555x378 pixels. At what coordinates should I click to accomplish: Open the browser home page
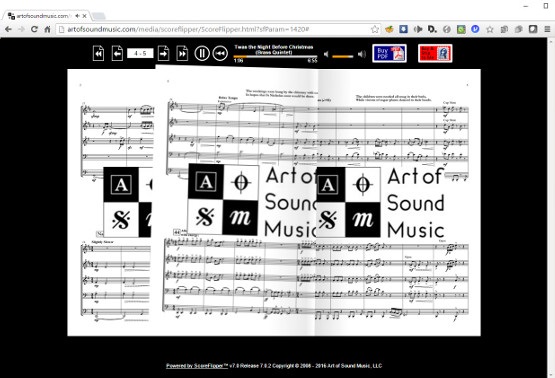(x=47, y=29)
